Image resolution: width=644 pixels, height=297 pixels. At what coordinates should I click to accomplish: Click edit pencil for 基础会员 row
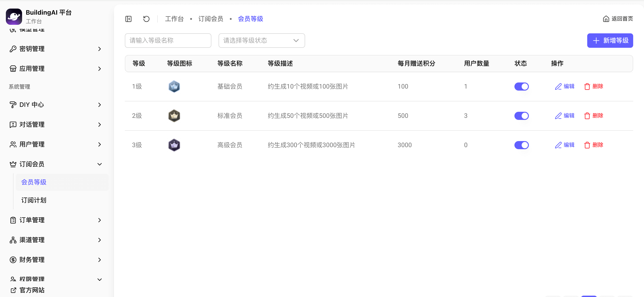tap(559, 87)
